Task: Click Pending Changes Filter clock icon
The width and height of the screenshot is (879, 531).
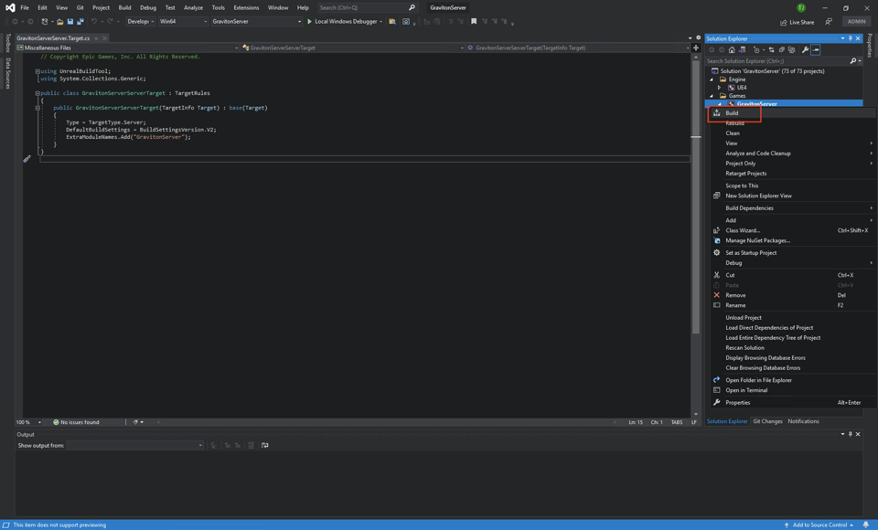Action: click(756, 50)
